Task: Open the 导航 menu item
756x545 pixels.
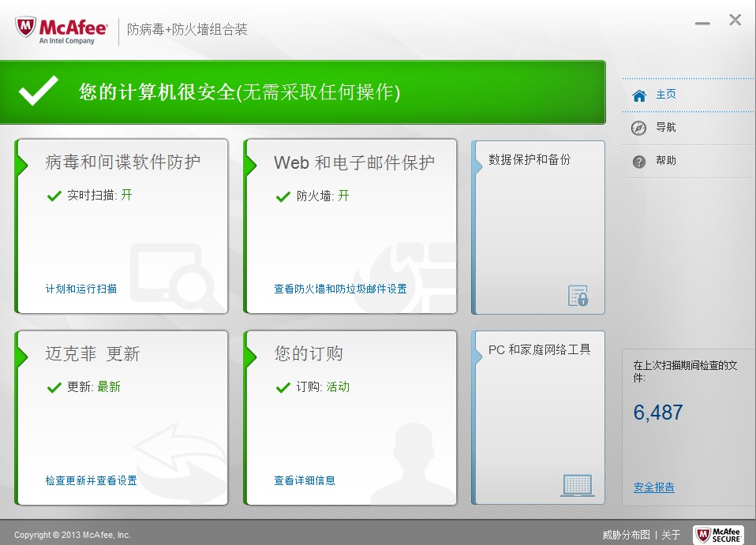Action: tap(666, 128)
